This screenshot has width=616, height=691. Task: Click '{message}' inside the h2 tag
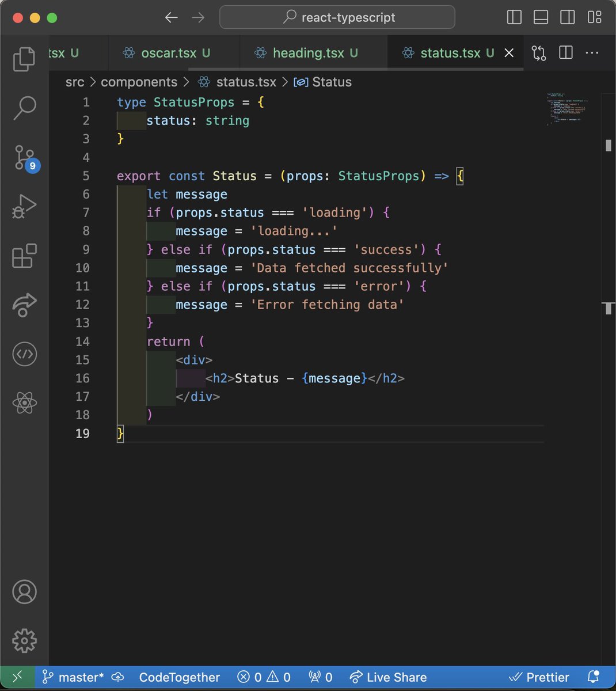(334, 378)
